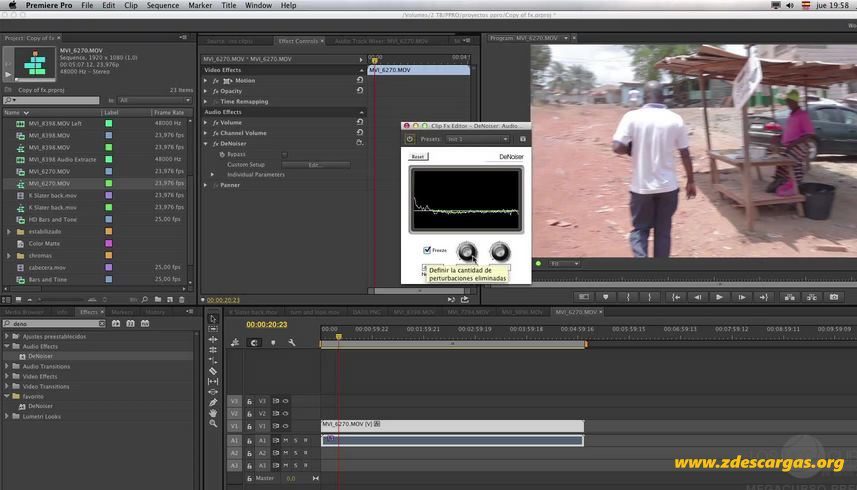Toggle V3 track output eye

point(285,401)
